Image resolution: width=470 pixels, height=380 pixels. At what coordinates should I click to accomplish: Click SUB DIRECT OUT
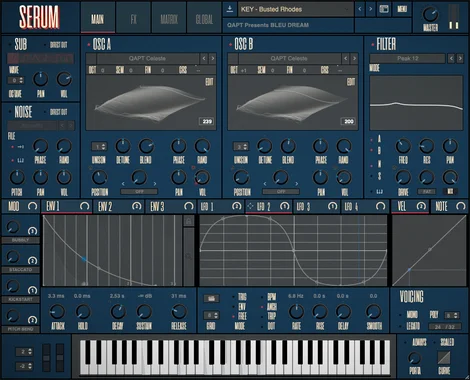[x=58, y=45]
